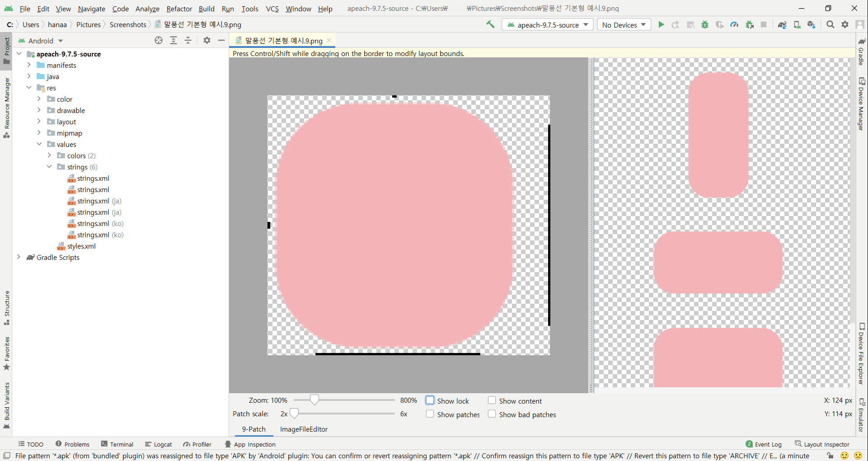Open the Emulator tool window
Screen dimensions: 868x461
862,415
